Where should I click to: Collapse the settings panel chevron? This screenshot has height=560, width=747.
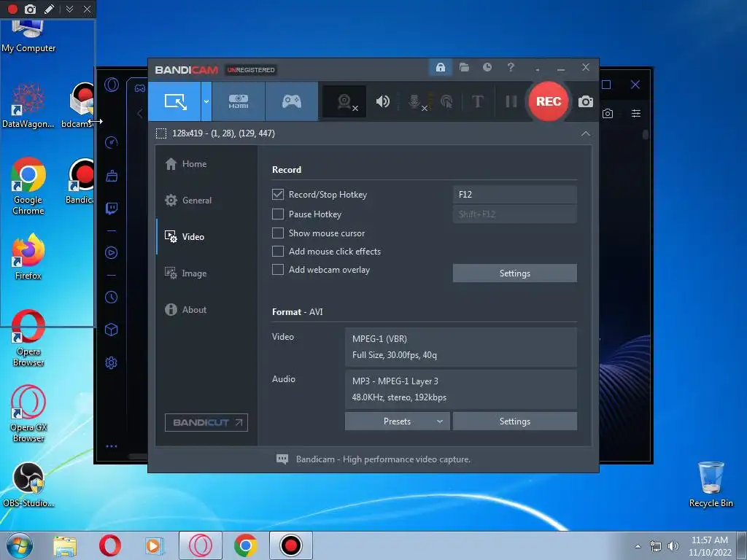click(x=586, y=134)
